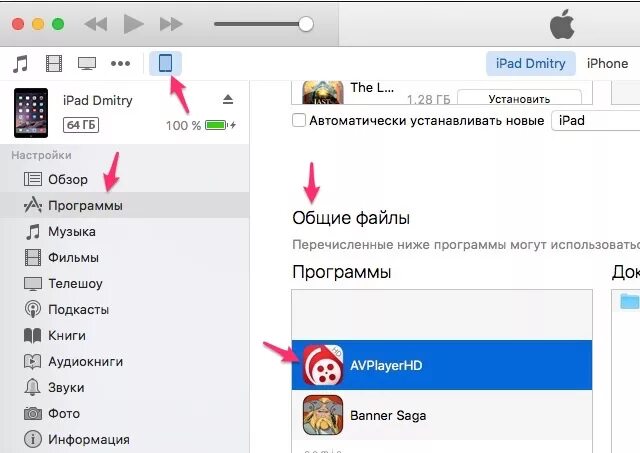Image resolution: width=640 pixels, height=453 pixels.
Task: Click the AVPlayerHD app icon
Action: point(323,365)
